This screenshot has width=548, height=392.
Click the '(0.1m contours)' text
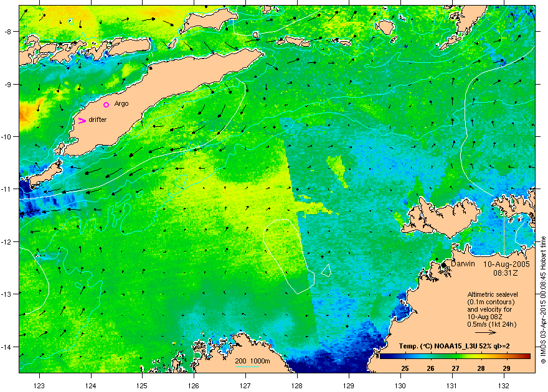pos(491,302)
